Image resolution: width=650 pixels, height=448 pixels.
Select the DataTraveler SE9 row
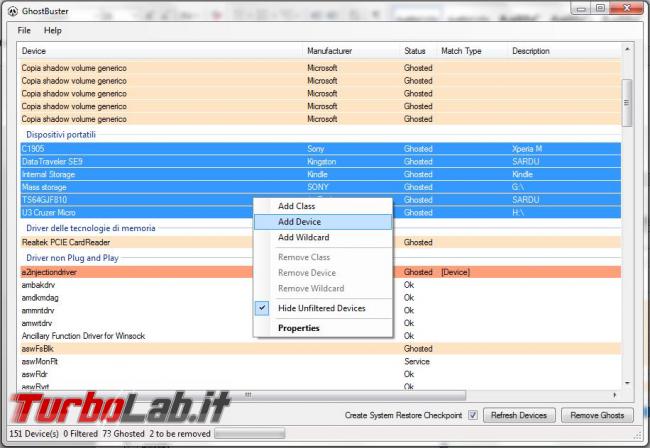coord(320,162)
